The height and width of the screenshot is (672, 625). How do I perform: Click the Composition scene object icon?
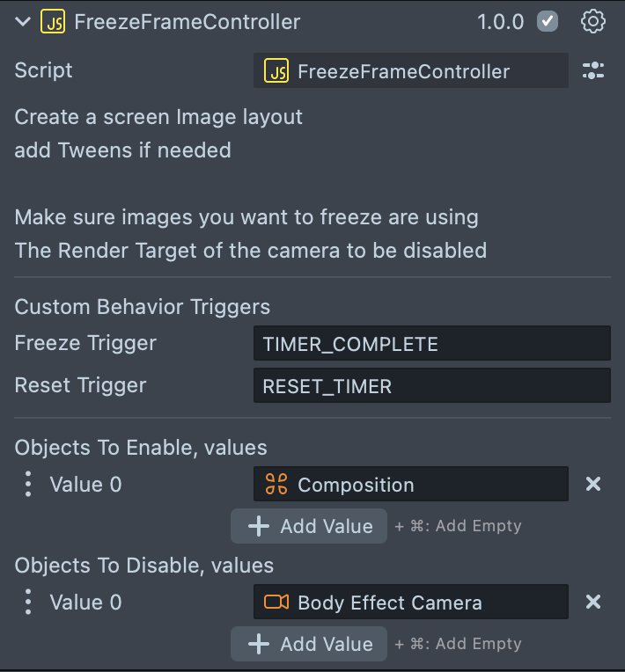pos(276,485)
